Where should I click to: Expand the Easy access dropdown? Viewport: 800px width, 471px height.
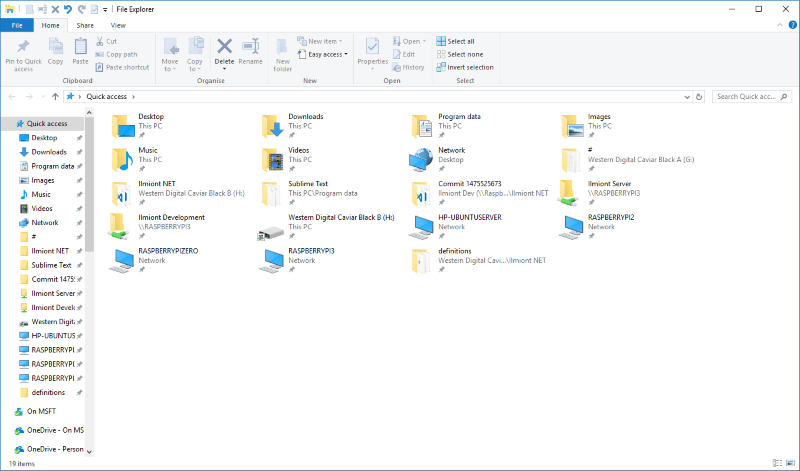(x=328, y=54)
